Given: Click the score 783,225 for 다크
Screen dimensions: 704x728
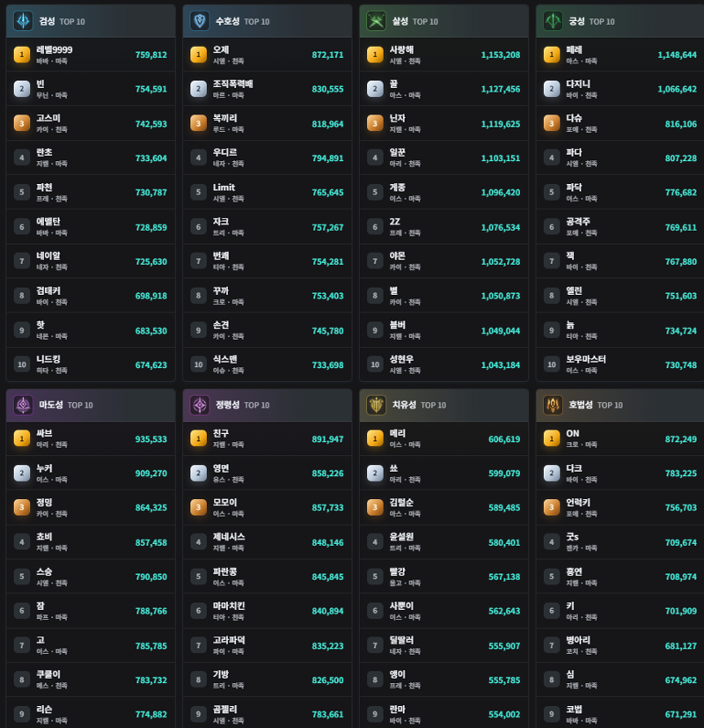Looking at the screenshot, I should coord(681,474).
